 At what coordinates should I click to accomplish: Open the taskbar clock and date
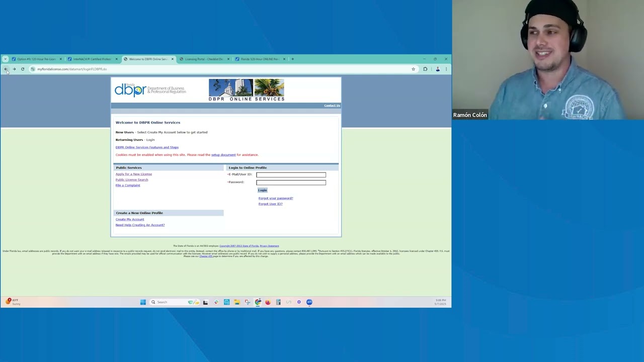coord(440,302)
